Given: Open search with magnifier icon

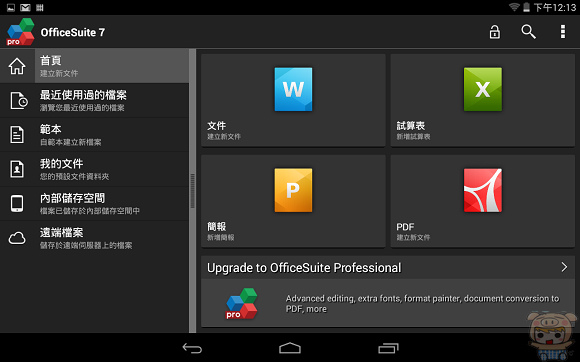Looking at the screenshot, I should pos(529,32).
